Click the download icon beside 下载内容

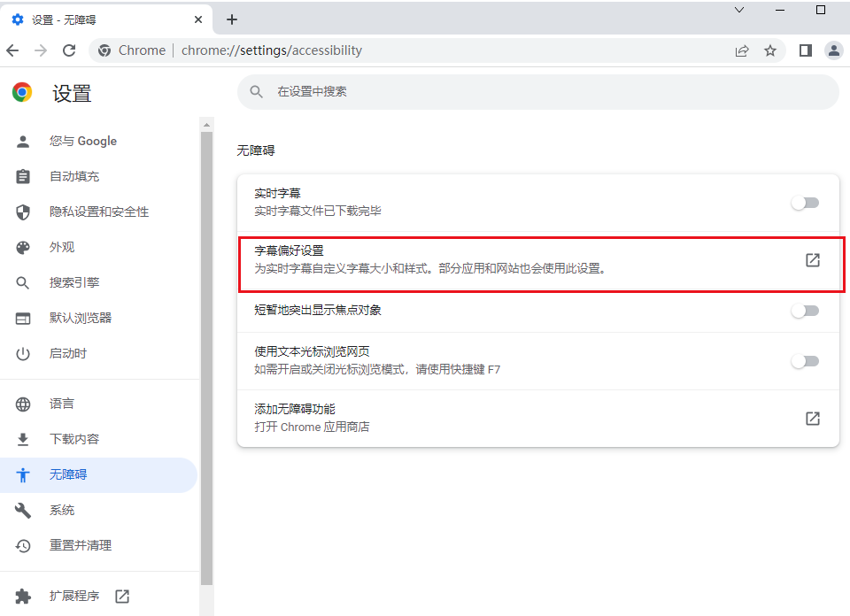(23, 439)
